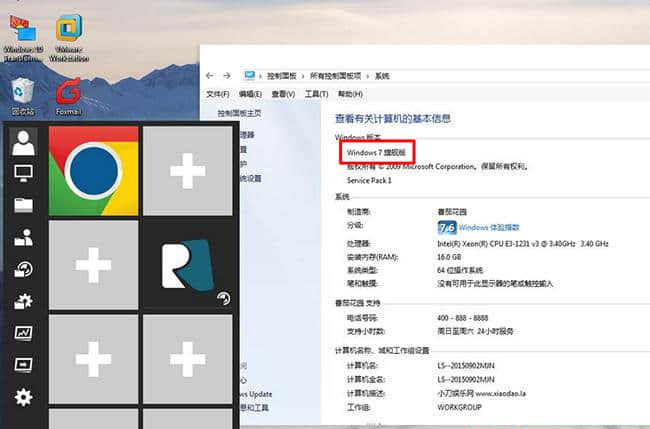Open the 查看(V) menu
The image size is (650, 429).
(283, 94)
